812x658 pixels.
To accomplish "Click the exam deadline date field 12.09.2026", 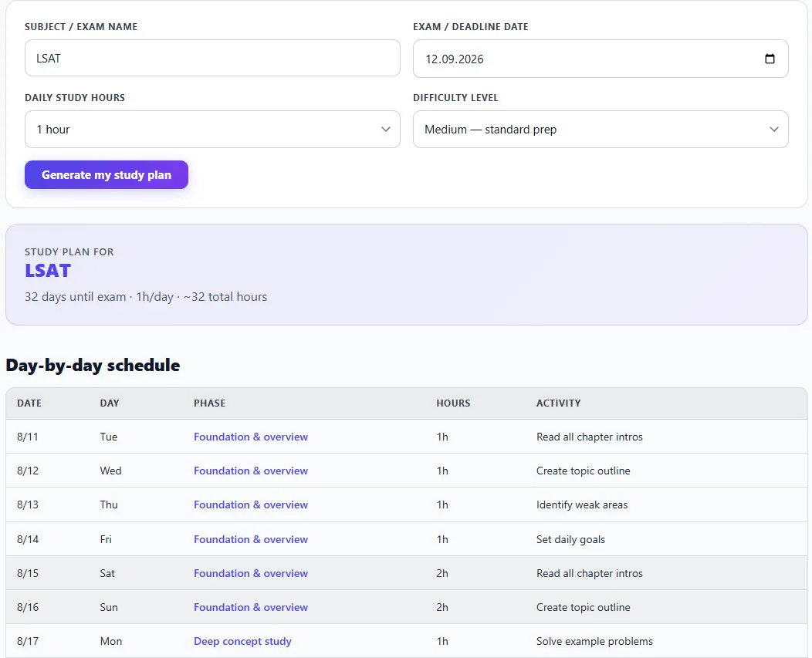I will (x=601, y=59).
